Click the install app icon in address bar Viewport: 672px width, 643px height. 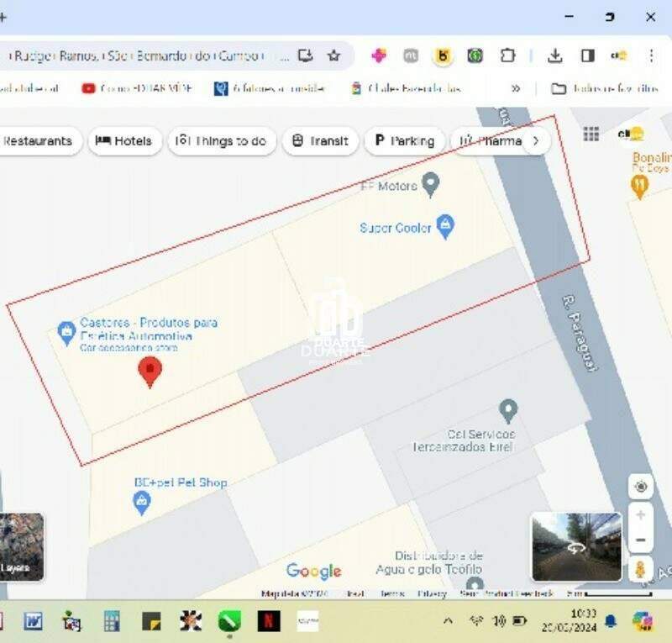305,55
